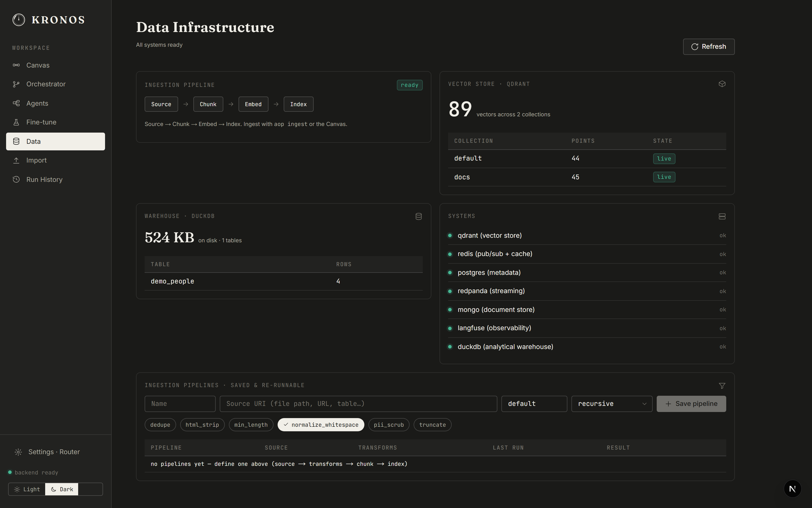This screenshot has height=508, width=812.
Task: Click the Refresh button
Action: 709,47
